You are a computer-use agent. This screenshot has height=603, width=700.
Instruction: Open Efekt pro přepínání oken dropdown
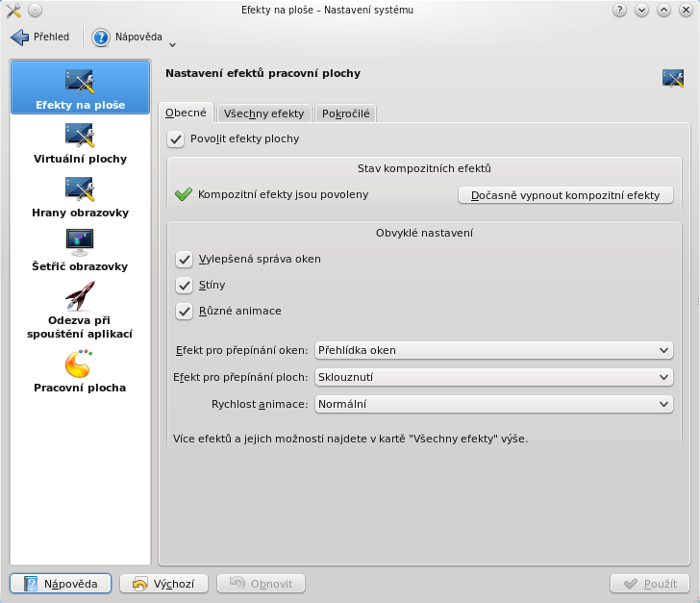pos(494,351)
